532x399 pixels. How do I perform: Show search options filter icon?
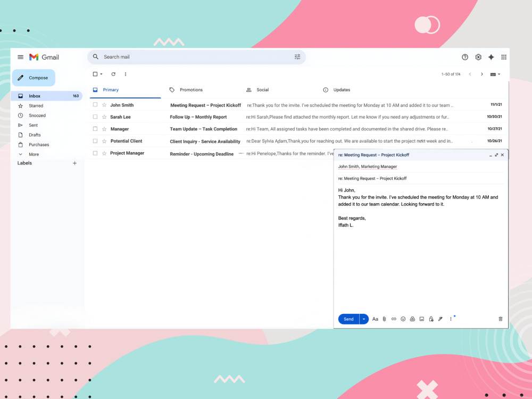point(297,57)
